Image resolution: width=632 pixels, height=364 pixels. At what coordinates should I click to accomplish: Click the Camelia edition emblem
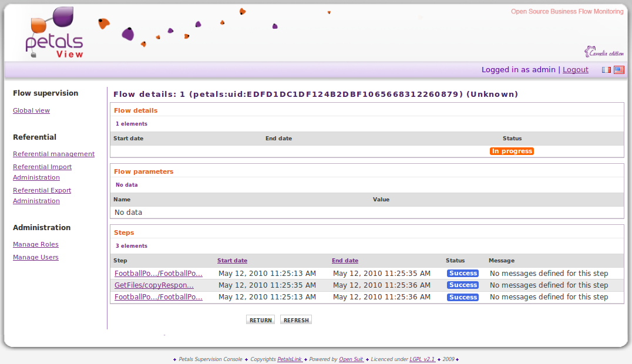604,52
